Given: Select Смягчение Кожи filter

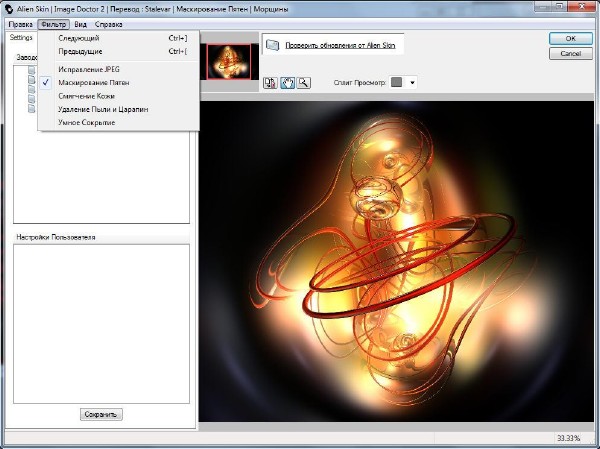Looking at the screenshot, I should pos(87,95).
